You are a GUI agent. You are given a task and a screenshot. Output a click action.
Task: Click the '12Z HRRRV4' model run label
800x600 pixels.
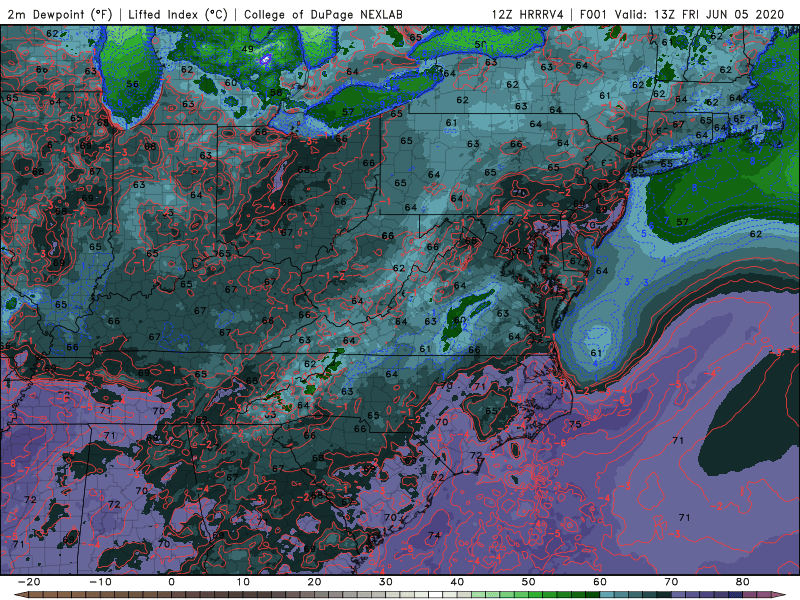coord(528,15)
